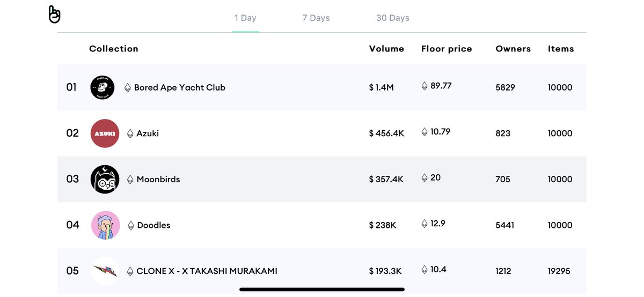Viewport: 644px width, 297px height.
Task: Click the 5829 owners value
Action: click(505, 87)
